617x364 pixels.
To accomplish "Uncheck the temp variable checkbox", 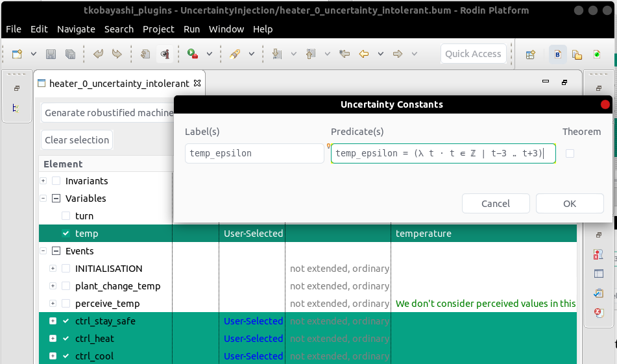I will point(66,234).
